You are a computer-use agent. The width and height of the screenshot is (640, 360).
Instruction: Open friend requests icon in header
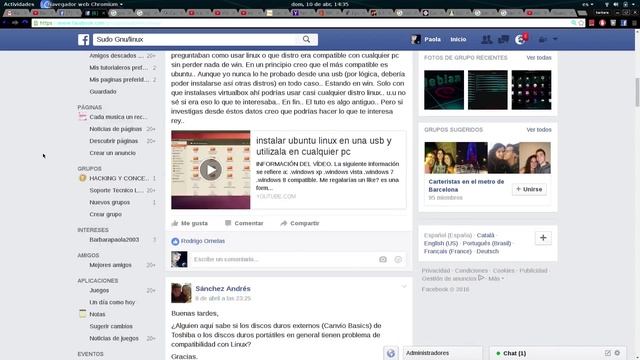point(486,39)
